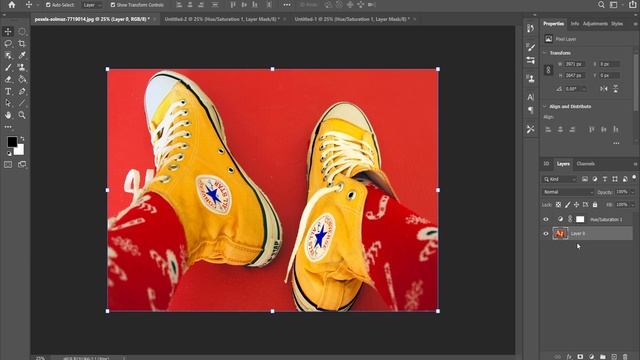Click Flip Horizontal in Transform section
The width and height of the screenshot is (640, 360).
coord(604,89)
